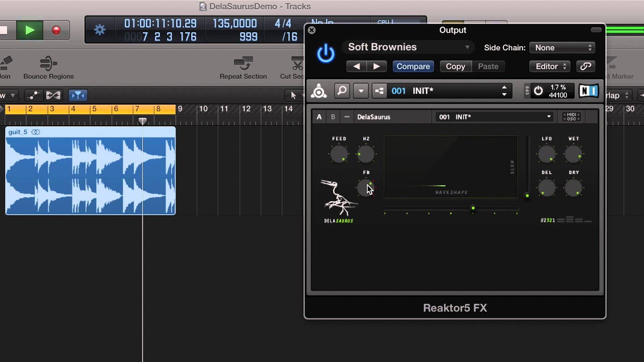Click the WET knob

coord(574,154)
